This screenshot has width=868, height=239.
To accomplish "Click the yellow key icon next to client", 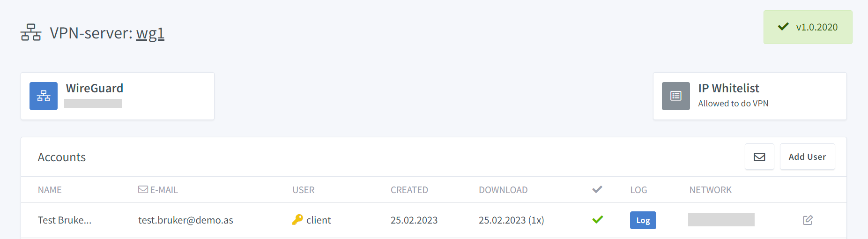I will pyautogui.click(x=297, y=220).
